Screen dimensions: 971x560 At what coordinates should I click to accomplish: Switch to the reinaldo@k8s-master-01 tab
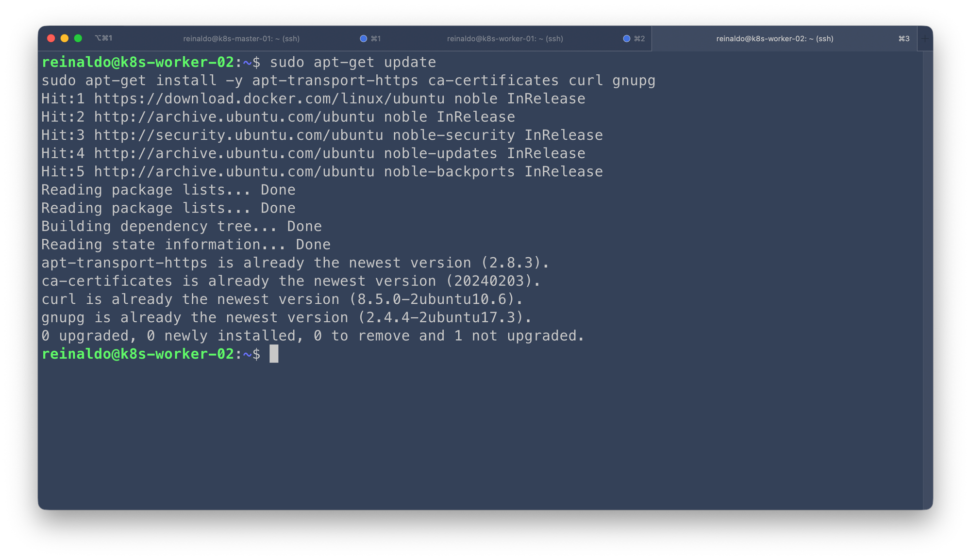(241, 39)
